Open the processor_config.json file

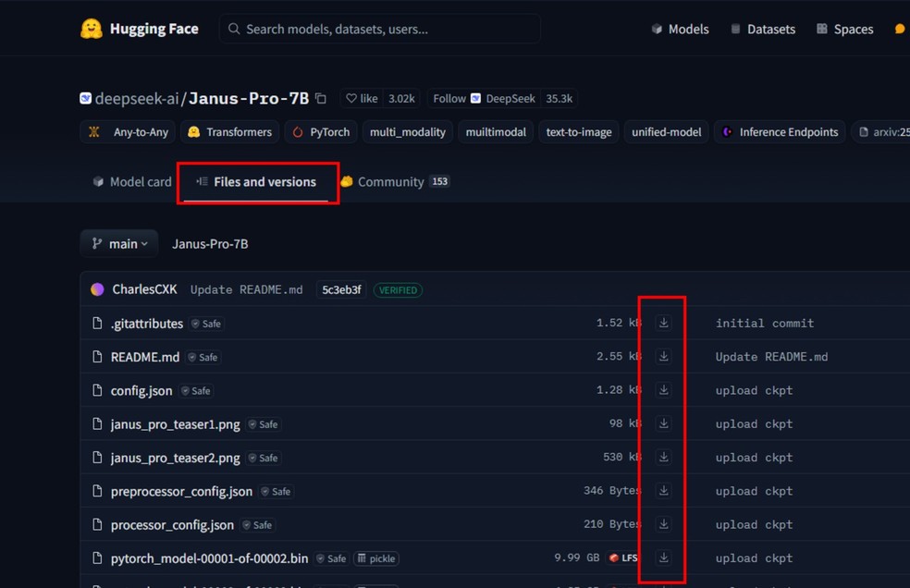pyautogui.click(x=172, y=525)
